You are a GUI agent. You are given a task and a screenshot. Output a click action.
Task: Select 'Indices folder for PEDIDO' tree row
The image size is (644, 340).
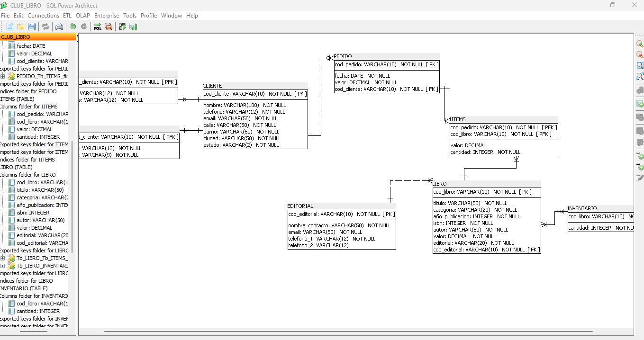(28, 91)
